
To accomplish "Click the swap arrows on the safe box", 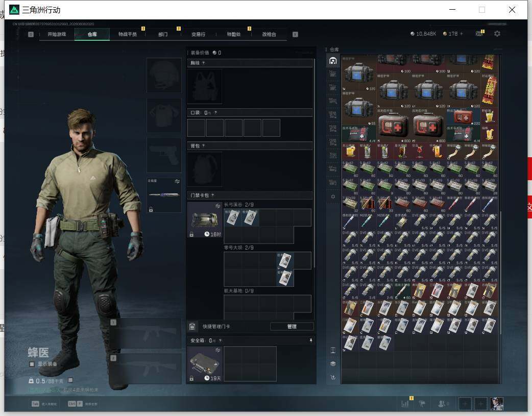I will (x=217, y=350).
